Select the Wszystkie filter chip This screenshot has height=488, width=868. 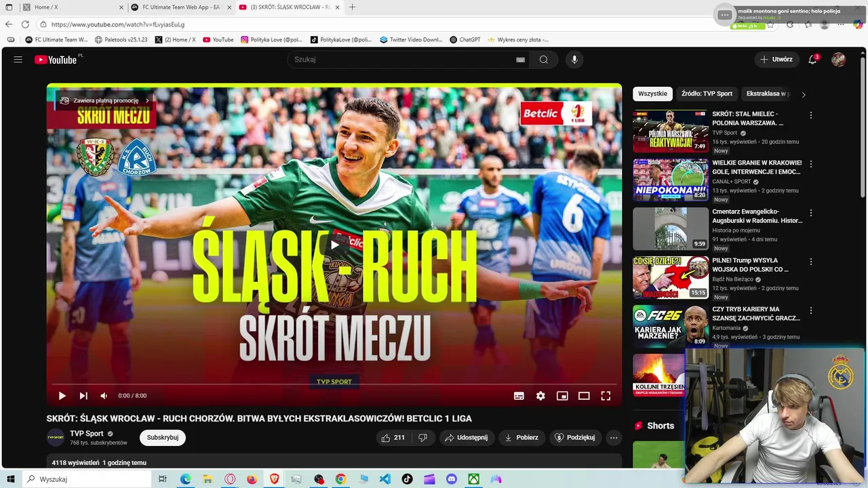click(x=652, y=94)
